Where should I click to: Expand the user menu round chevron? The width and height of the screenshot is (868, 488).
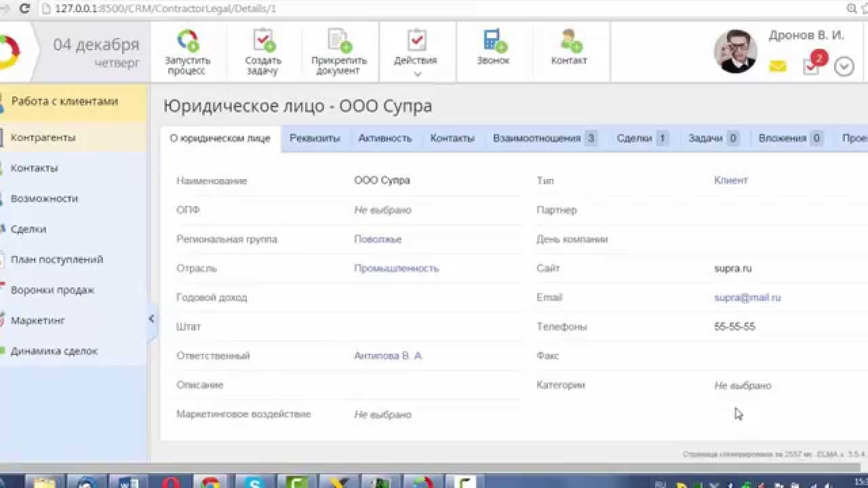[x=844, y=66]
